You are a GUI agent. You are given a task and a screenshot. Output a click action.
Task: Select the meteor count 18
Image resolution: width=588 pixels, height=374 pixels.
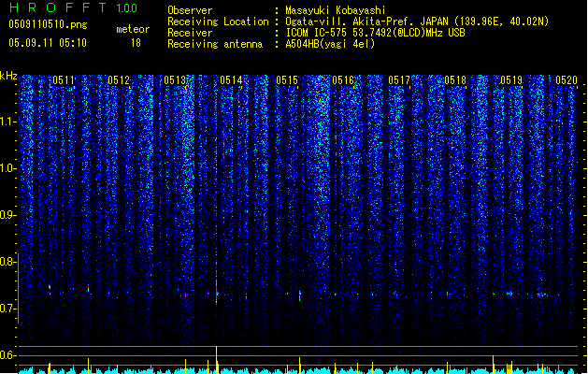point(136,43)
